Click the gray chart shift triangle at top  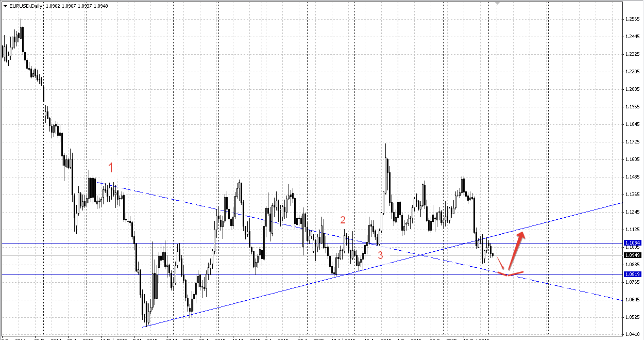coord(497,3)
